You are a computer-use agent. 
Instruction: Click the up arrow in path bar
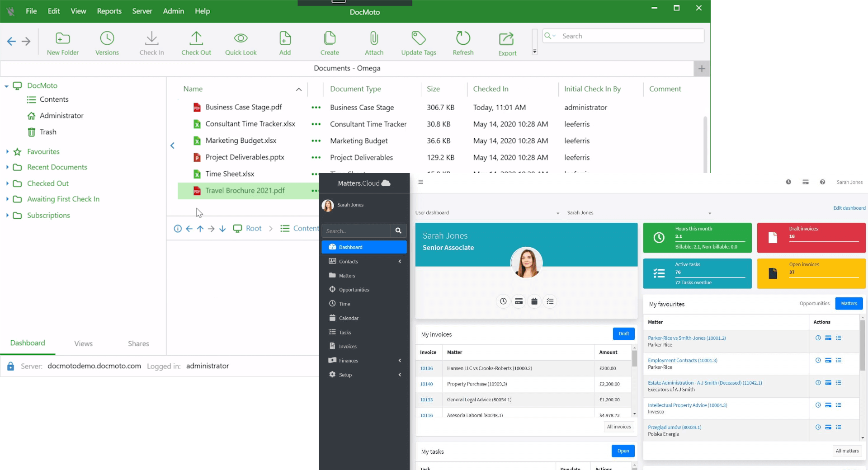[200, 229]
